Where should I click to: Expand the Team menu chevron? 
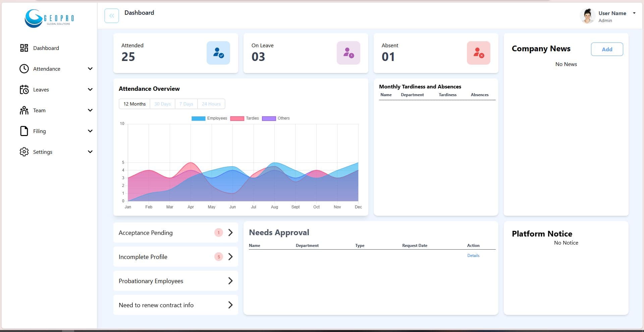[90, 110]
